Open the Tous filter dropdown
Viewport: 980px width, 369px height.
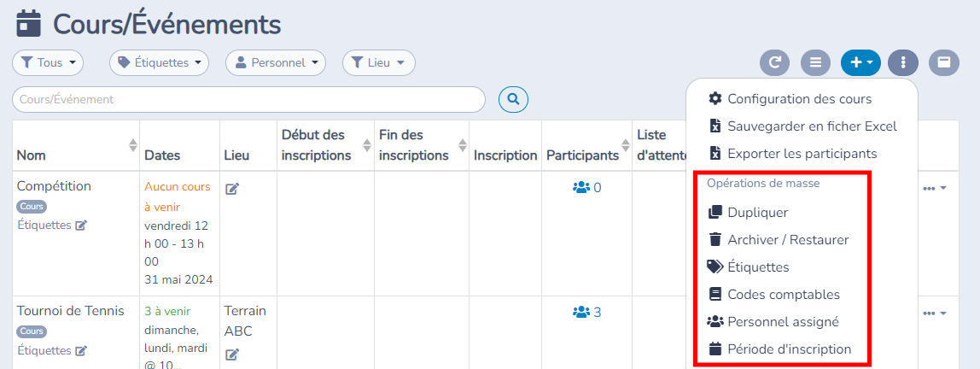pos(48,62)
